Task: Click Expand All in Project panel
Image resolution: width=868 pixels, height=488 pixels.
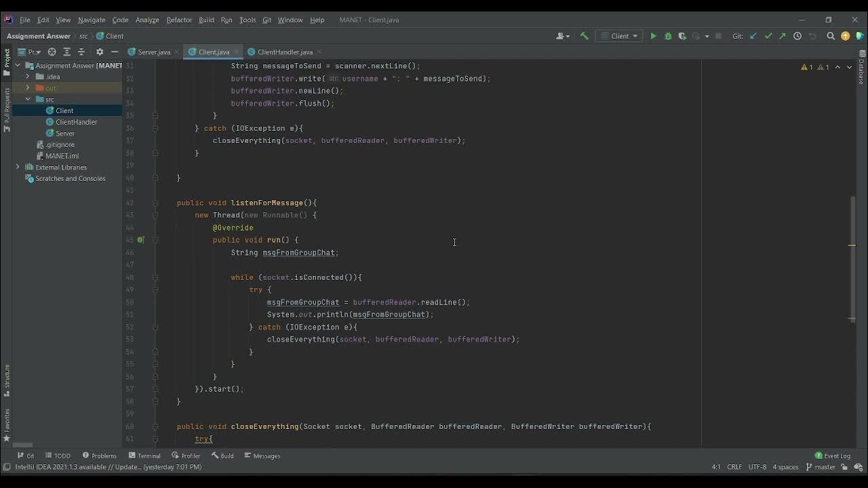Action: (x=66, y=52)
